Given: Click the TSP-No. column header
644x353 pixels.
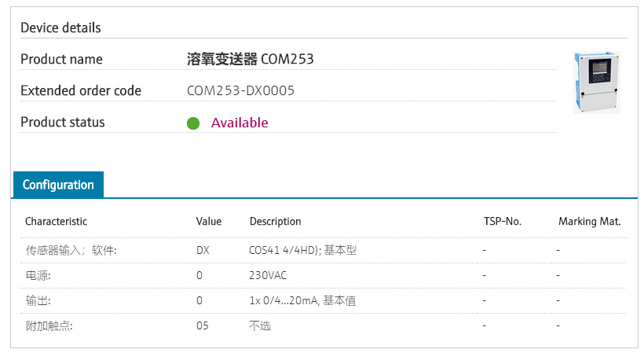Looking at the screenshot, I should point(503,222).
